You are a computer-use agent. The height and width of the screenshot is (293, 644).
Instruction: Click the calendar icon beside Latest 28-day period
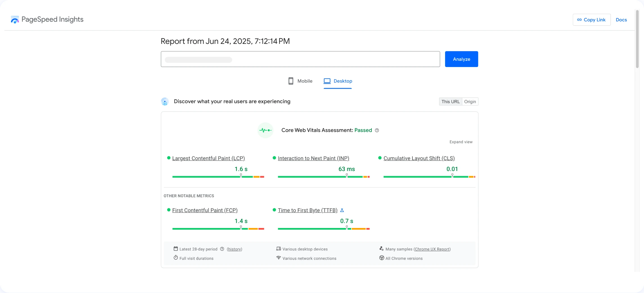pyautogui.click(x=176, y=249)
